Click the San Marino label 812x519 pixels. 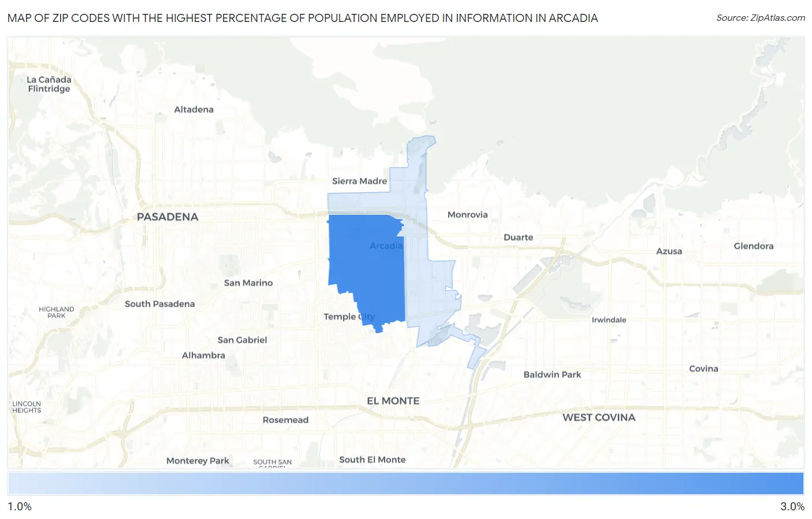tap(248, 283)
